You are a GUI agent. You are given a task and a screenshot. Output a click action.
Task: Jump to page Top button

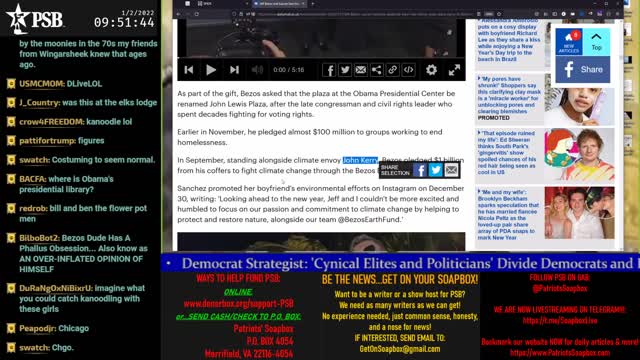596,41
